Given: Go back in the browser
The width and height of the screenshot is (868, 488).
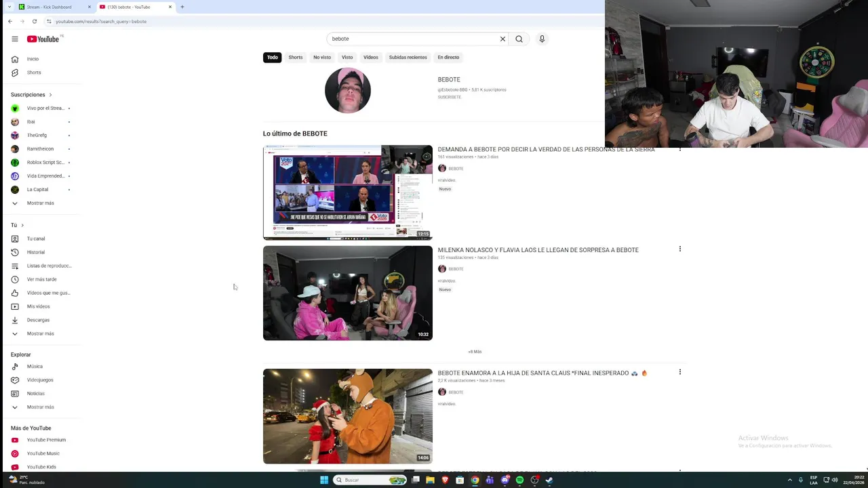Looking at the screenshot, I should (x=10, y=21).
